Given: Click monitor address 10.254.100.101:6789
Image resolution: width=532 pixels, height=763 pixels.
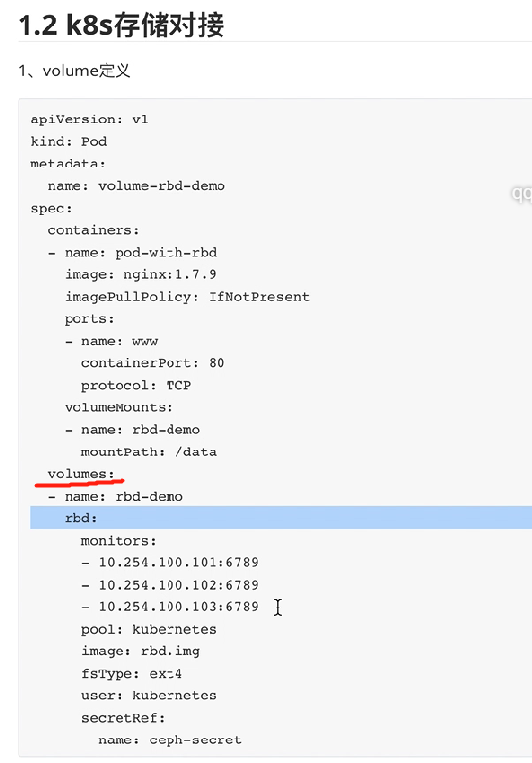Looking at the screenshot, I should tap(178, 562).
